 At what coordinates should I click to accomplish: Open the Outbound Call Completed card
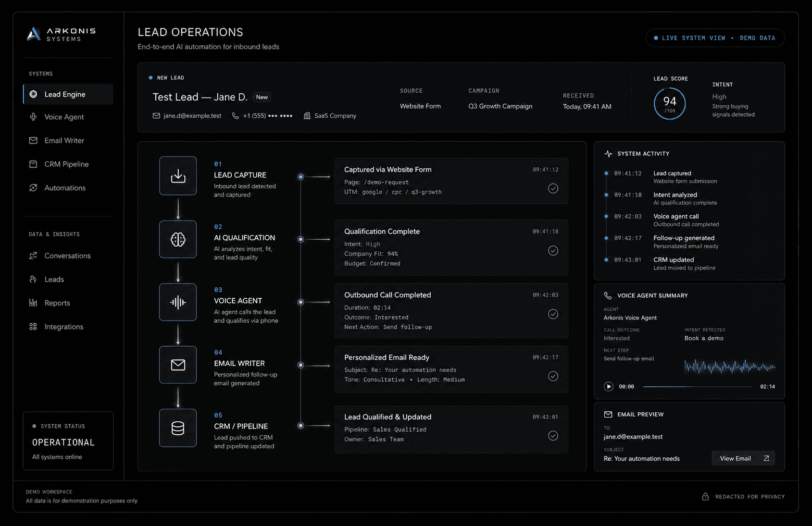pyautogui.click(x=451, y=311)
